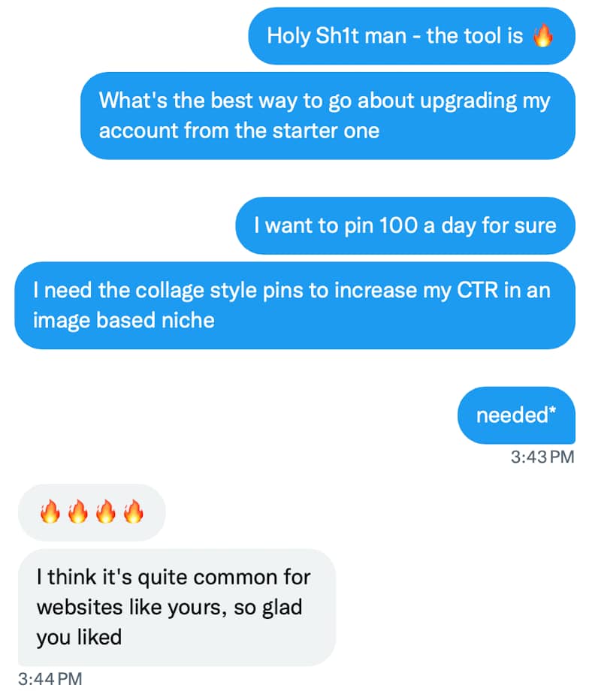Select the four-fire-emoji reply bubble
The width and height of the screenshot is (592, 700).
[92, 512]
